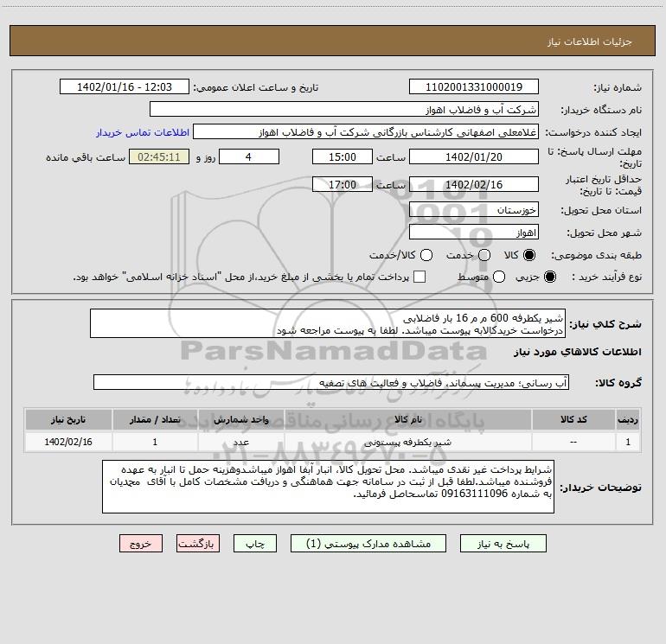This screenshot has width=666, height=644.
Task: Select the کالا radio button
Action: tap(529, 255)
